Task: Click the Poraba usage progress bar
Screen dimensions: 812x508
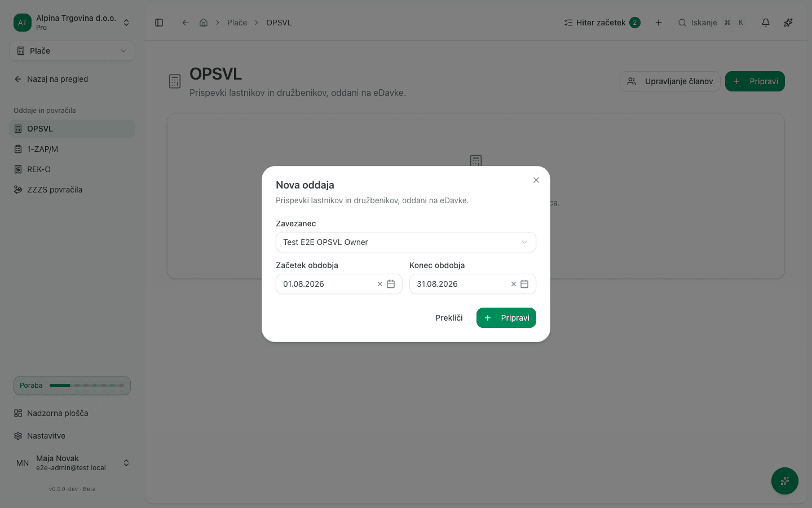Action: point(72,386)
